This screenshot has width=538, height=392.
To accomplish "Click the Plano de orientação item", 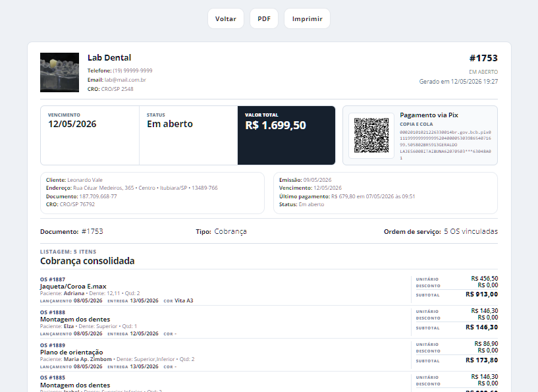I will (x=71, y=352).
